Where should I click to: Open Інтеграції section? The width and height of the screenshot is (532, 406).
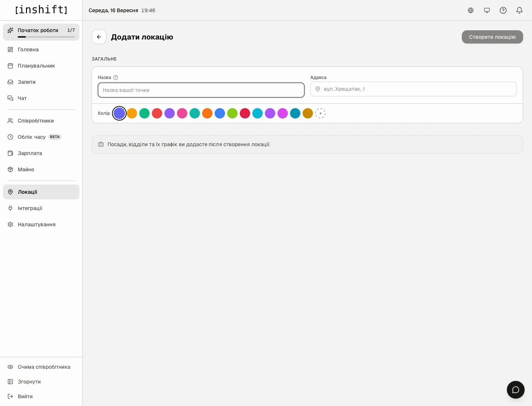click(x=41, y=208)
